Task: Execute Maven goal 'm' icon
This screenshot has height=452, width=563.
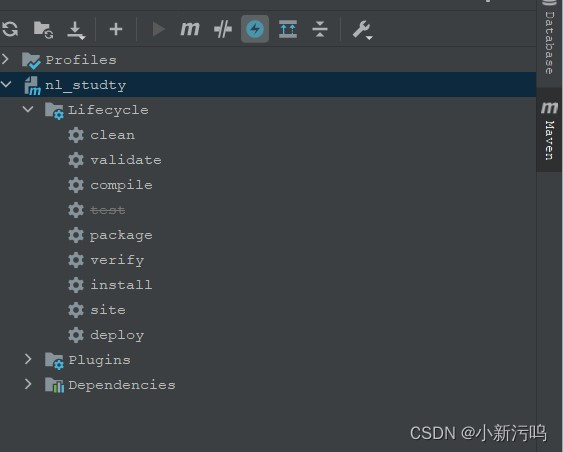Action: pos(190,29)
